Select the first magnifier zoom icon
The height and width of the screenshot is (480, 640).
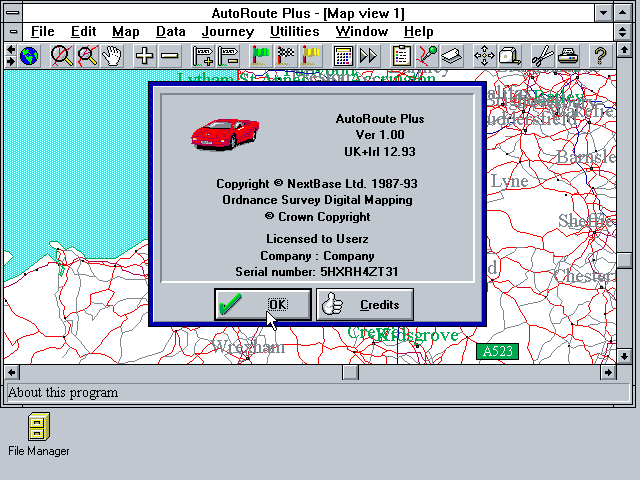62,56
